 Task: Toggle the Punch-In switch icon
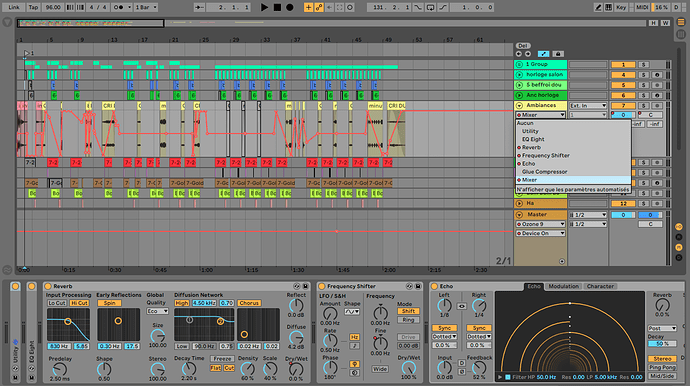[418, 7]
